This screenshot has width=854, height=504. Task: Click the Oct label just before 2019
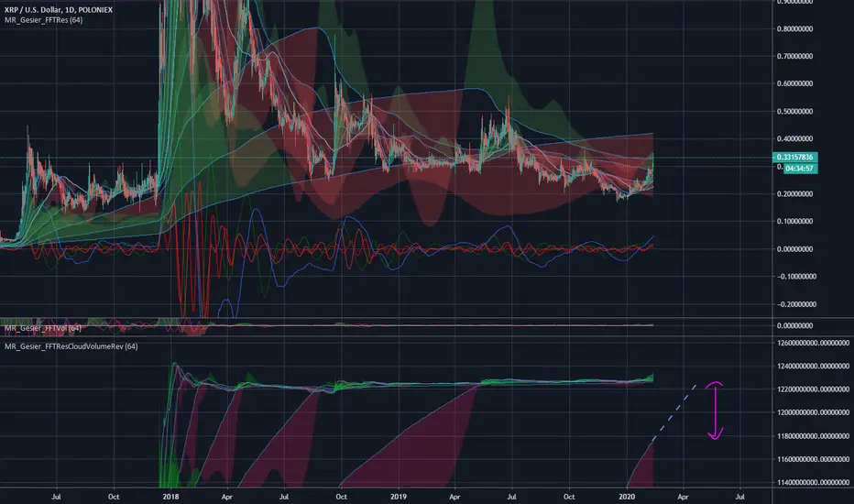pyautogui.click(x=342, y=497)
